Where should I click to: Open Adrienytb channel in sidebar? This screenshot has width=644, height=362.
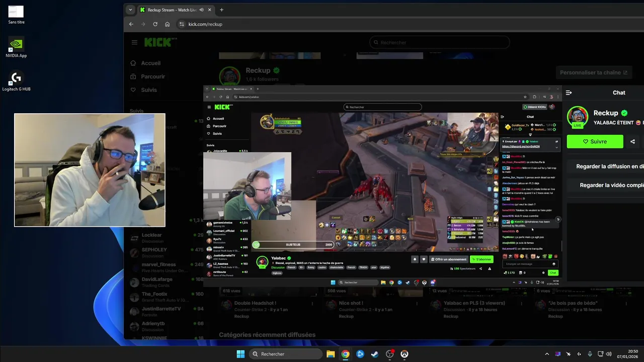167,326
